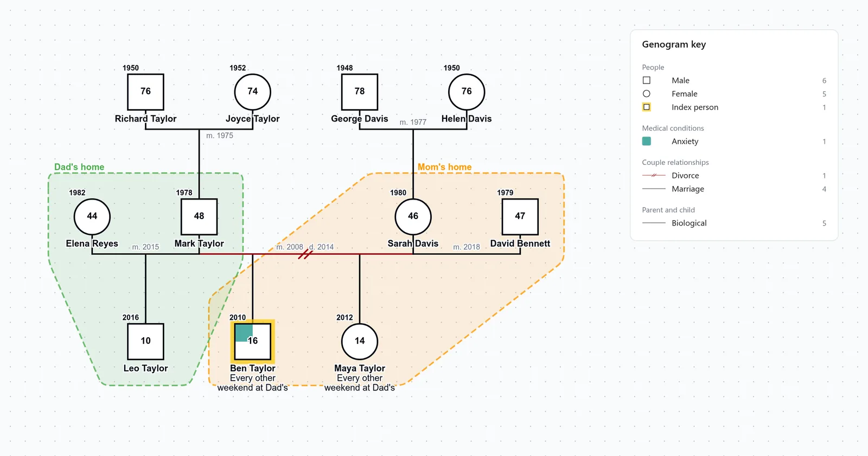Click the "Elena Reyes" name label

coord(92,243)
